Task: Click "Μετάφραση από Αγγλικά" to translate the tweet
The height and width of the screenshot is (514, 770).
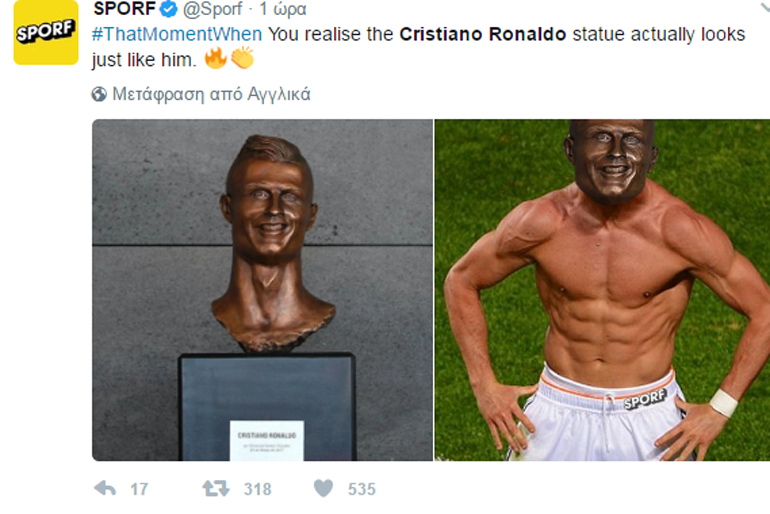Action: pos(211,95)
